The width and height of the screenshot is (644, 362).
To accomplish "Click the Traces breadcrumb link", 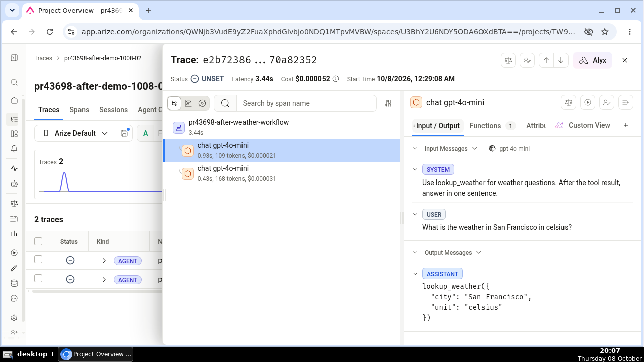I will pyautogui.click(x=43, y=58).
